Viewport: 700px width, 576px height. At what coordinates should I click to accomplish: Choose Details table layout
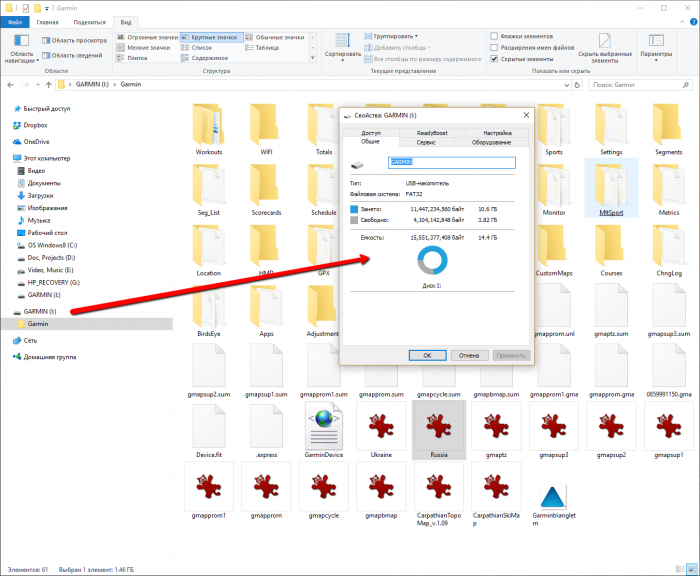(262, 47)
